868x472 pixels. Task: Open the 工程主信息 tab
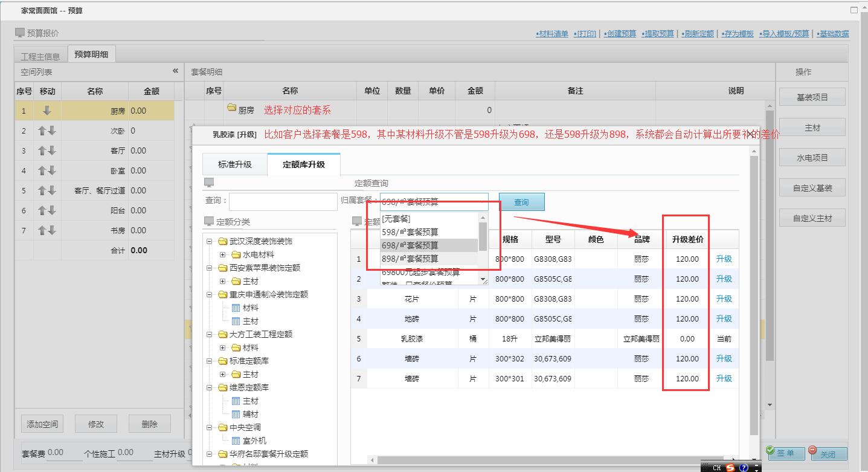(40, 56)
